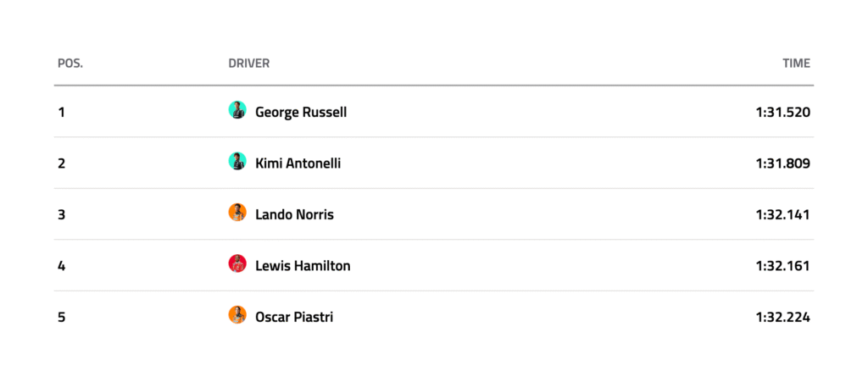868x382 pixels.
Task: Click the 1:32.161 time cell
Action: [x=782, y=265]
